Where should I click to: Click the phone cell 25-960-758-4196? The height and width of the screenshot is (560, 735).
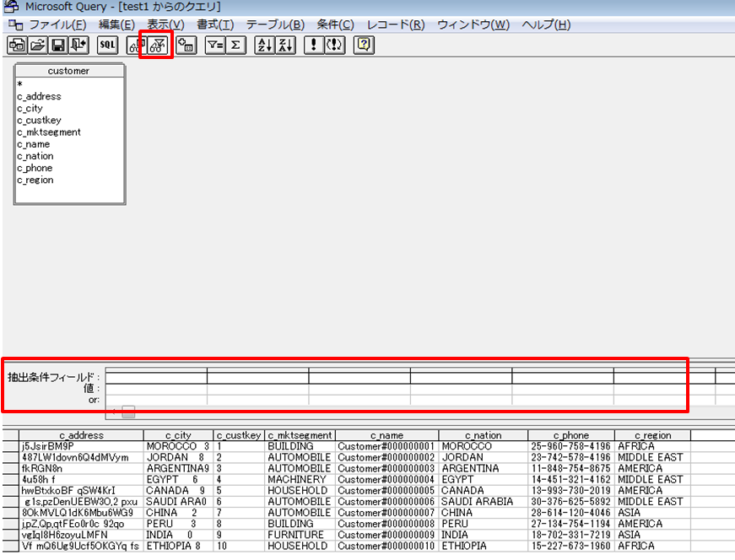coord(571,447)
